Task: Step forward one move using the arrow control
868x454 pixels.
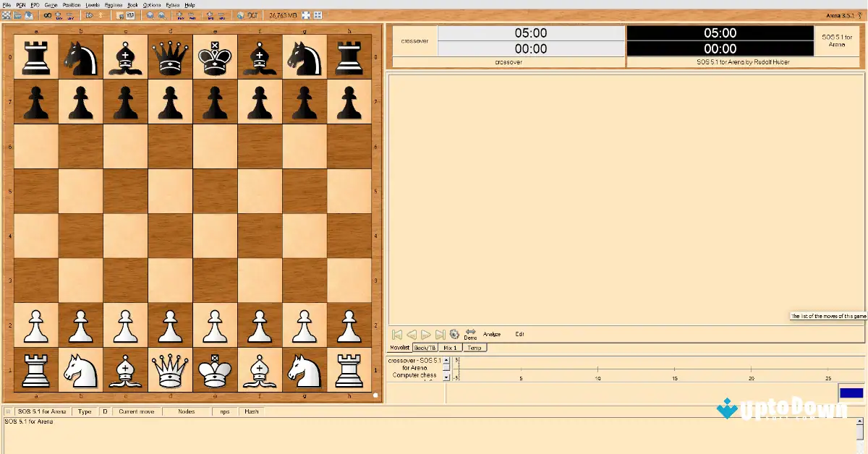Action: click(x=425, y=334)
